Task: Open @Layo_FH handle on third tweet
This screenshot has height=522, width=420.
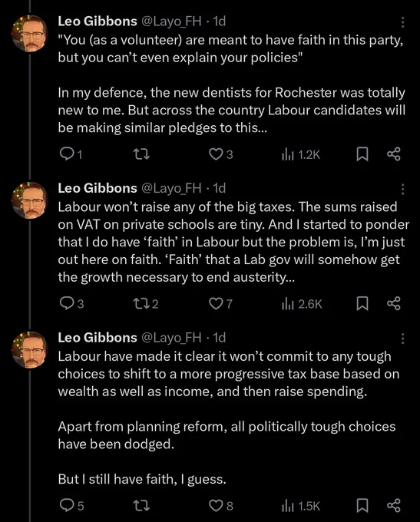Action: 171,338
